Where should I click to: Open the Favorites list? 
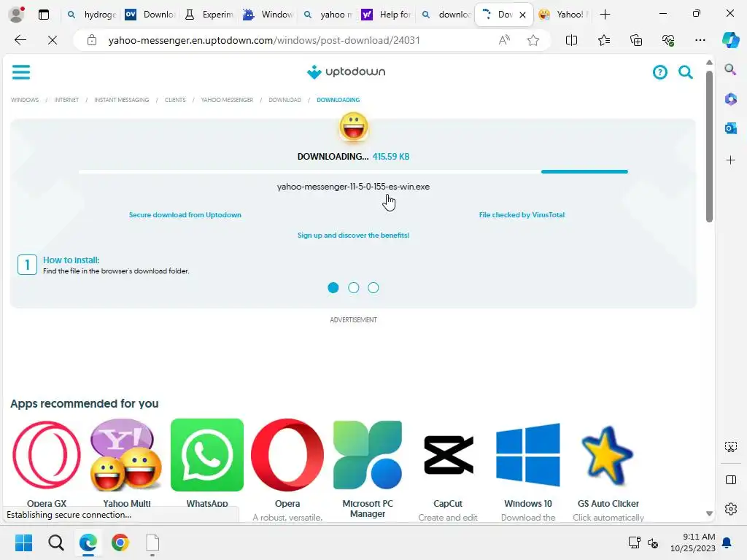[x=603, y=40]
